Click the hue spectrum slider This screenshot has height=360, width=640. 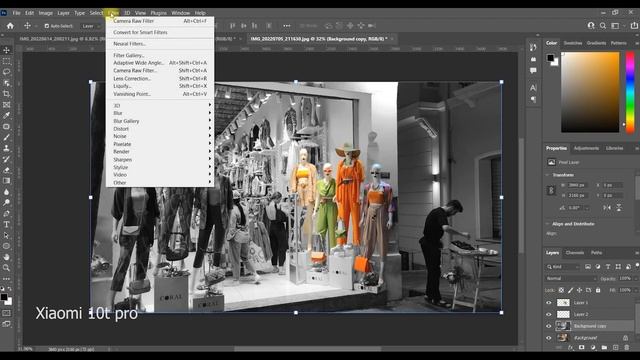[630, 92]
